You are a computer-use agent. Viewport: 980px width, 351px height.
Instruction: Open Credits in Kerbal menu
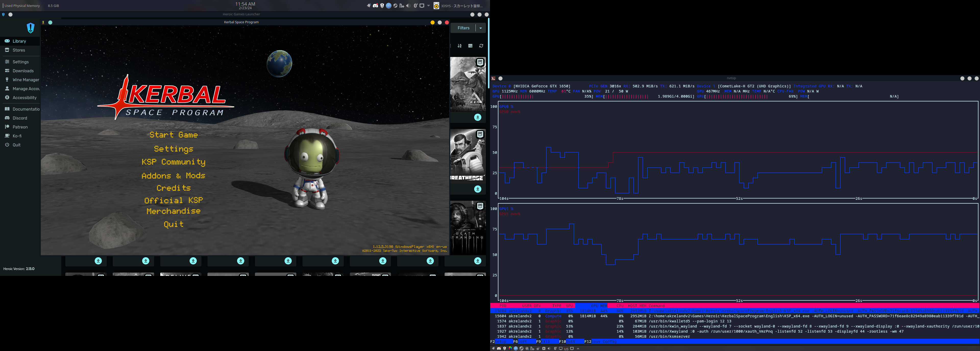pyautogui.click(x=174, y=188)
